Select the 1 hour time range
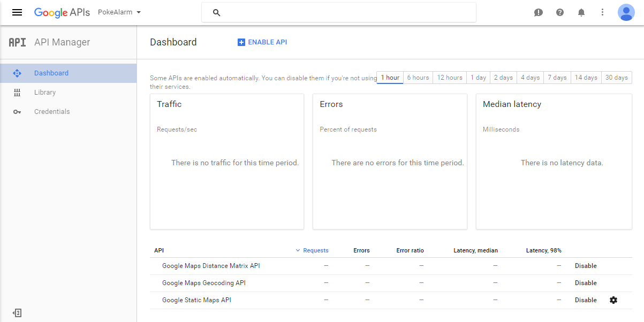644x322 pixels. (x=390, y=78)
